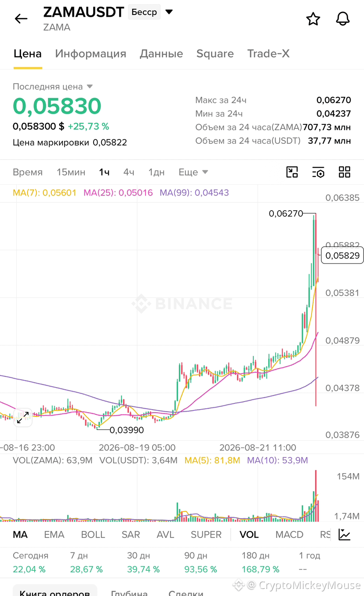The height and width of the screenshot is (596, 364).
Task: Click the +25,73 % change value
Action: click(x=88, y=126)
